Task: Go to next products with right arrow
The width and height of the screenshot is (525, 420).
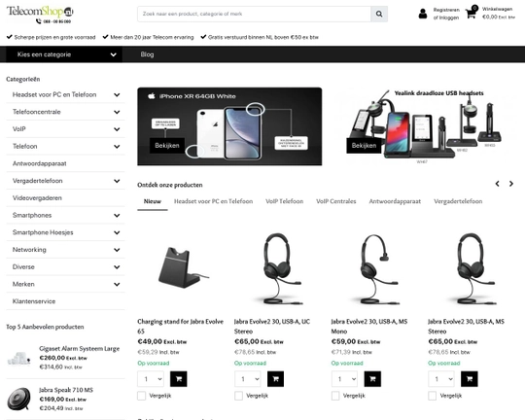Action: click(511, 184)
